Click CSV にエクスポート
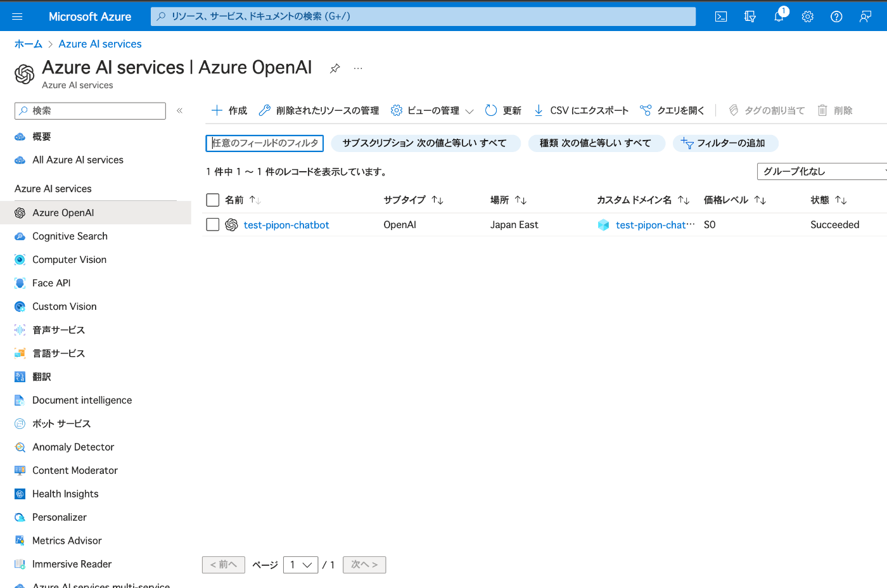The height and width of the screenshot is (588, 887). coord(581,110)
